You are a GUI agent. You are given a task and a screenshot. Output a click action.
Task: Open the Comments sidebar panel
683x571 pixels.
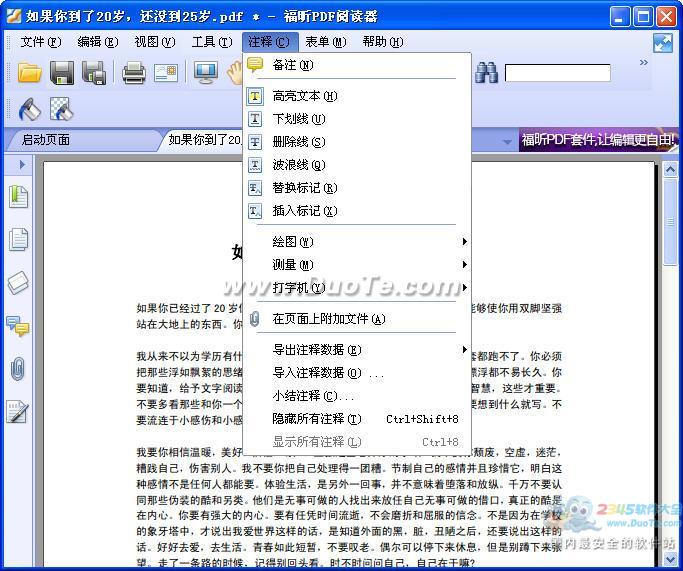coord(18,325)
